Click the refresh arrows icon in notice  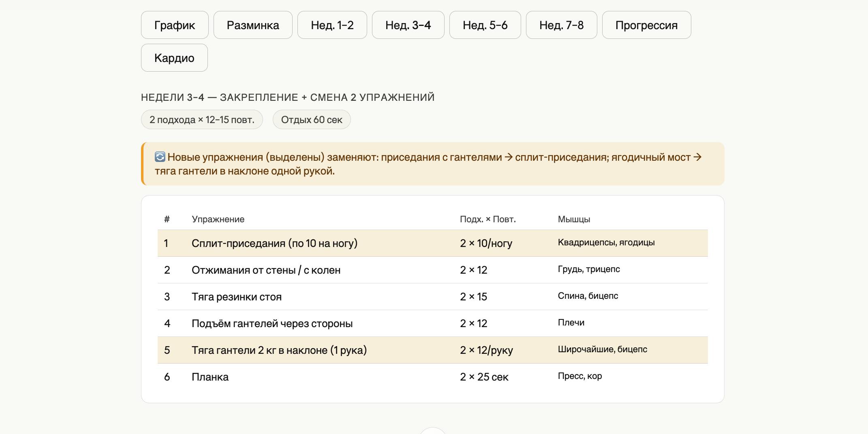[160, 157]
